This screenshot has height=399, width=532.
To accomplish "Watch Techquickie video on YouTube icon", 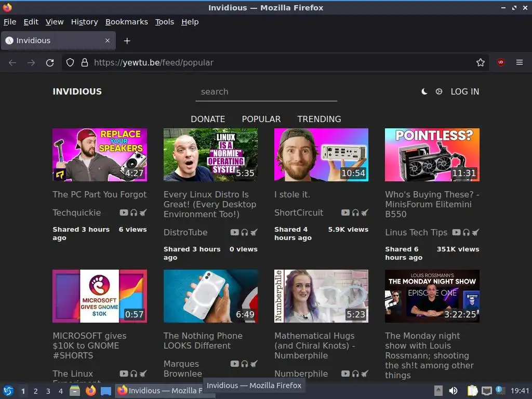I will point(124,212).
